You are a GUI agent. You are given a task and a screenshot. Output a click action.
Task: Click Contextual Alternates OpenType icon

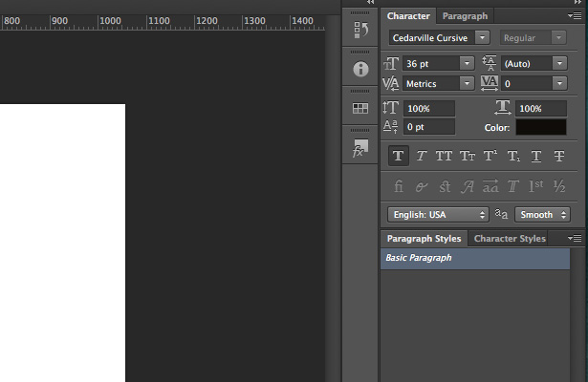coord(421,187)
